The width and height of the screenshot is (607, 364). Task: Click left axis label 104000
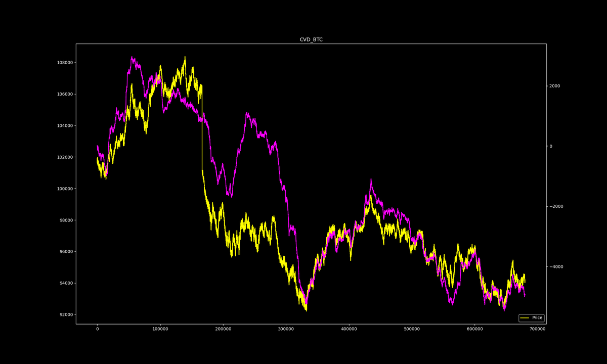coord(64,125)
